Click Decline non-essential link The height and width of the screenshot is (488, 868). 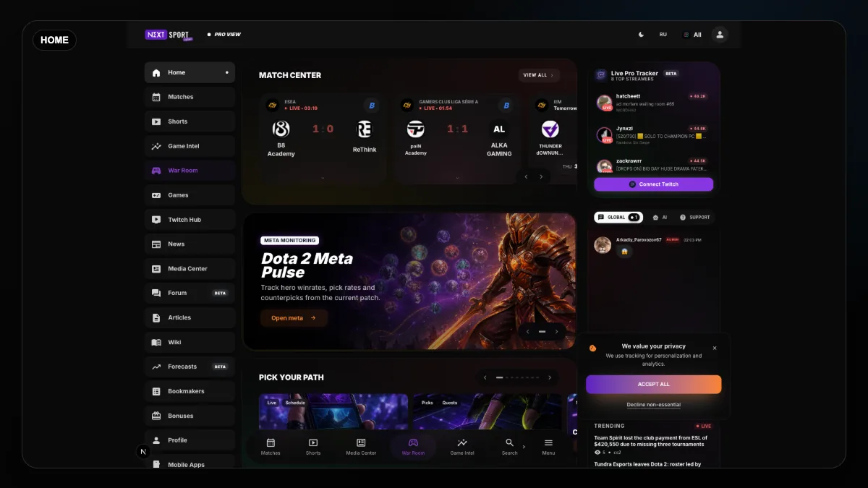654,405
